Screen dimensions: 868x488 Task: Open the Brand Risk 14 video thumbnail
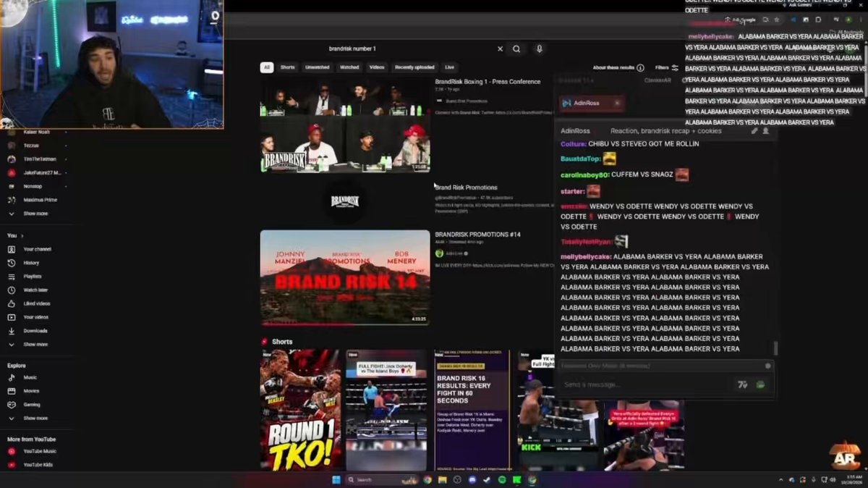(x=345, y=278)
